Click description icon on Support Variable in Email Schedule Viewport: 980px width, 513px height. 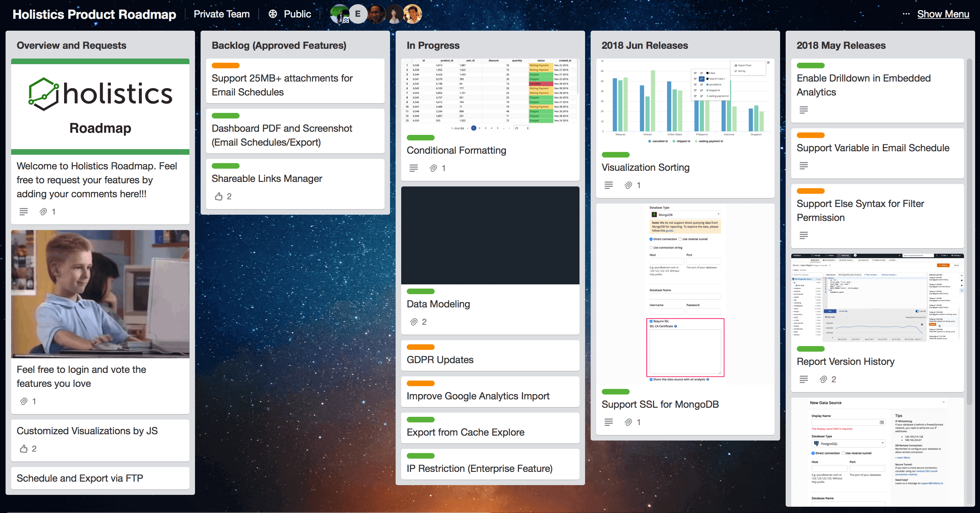click(803, 166)
